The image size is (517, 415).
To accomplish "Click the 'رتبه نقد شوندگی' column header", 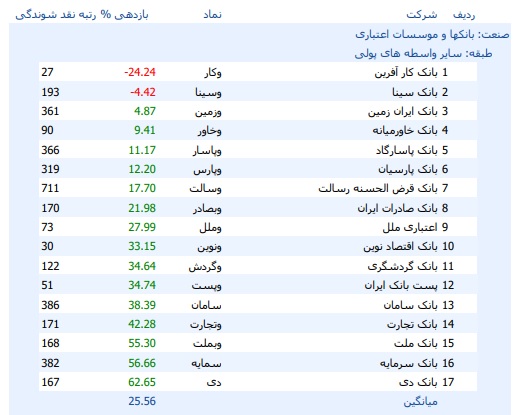I will coord(56,15).
